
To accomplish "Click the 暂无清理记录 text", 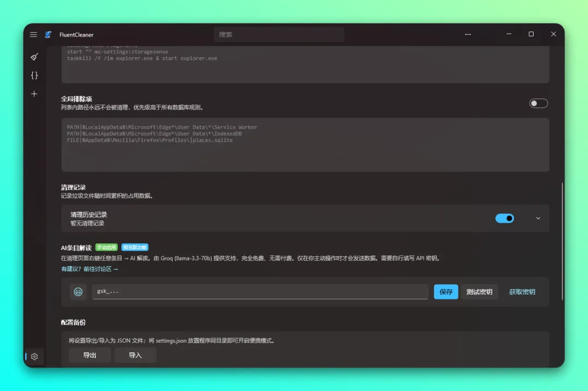I will 87,223.
